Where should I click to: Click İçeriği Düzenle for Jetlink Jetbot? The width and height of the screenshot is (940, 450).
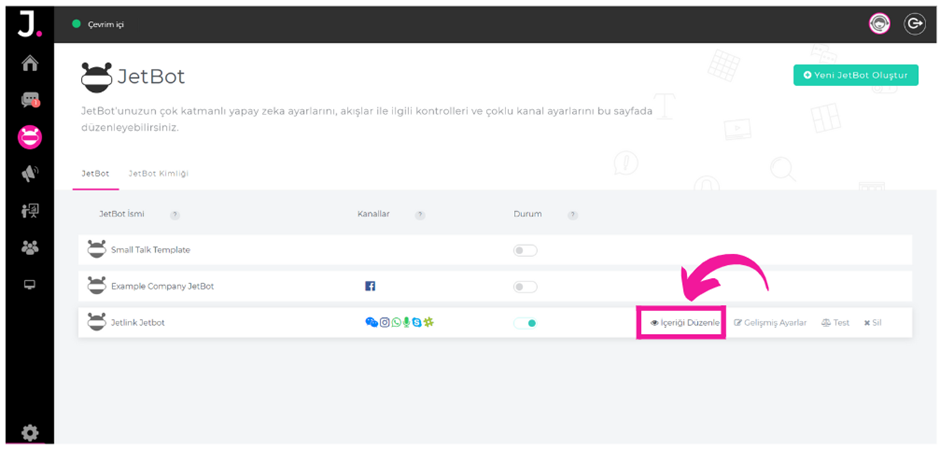685,322
